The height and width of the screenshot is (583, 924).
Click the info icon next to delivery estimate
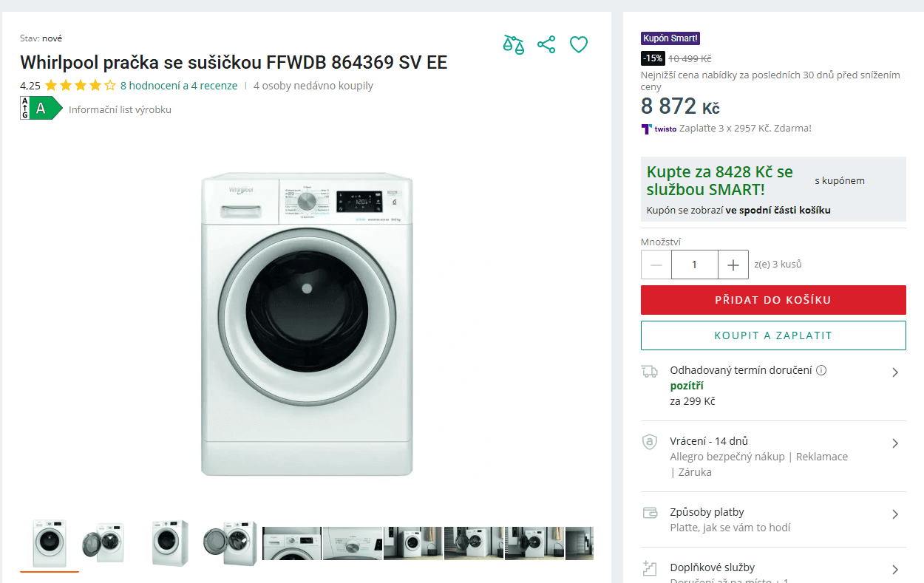point(821,370)
